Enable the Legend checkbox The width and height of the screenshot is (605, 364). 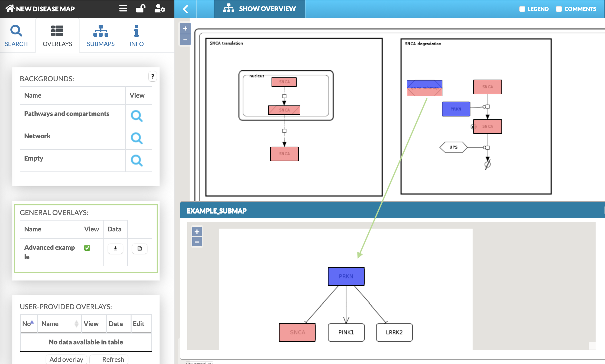coord(522,9)
